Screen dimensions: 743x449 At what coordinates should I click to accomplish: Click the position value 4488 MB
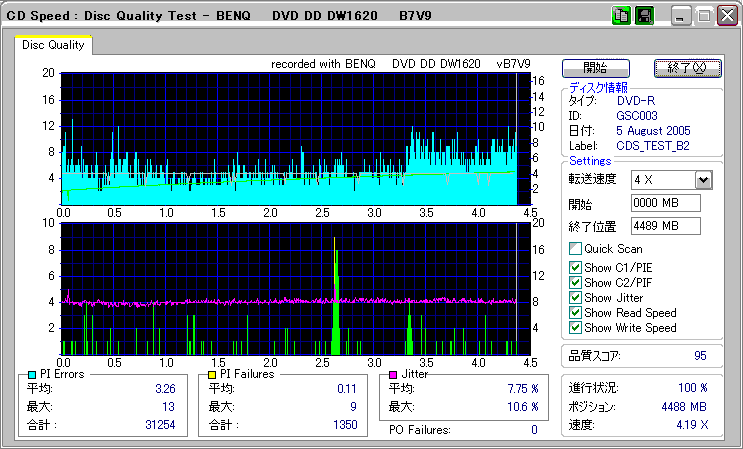pos(684,407)
